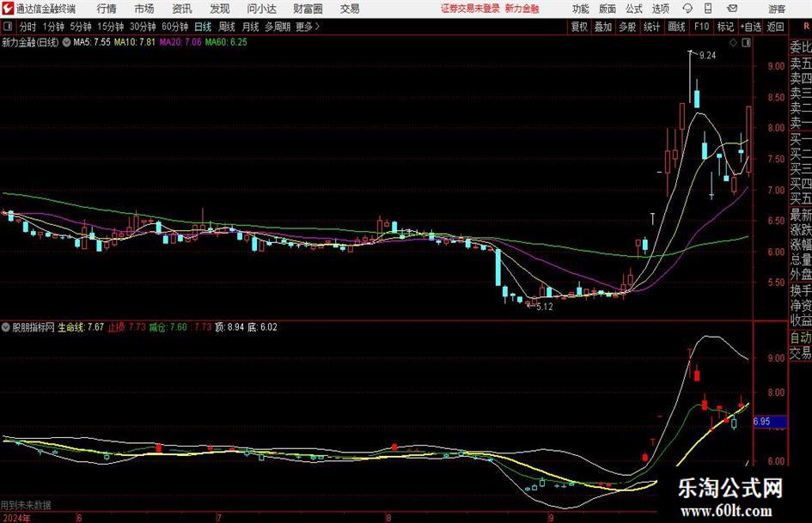Screen dimensions: 812x523
Task: Click MA5: 7.55 indicator label
Action: coord(92,42)
